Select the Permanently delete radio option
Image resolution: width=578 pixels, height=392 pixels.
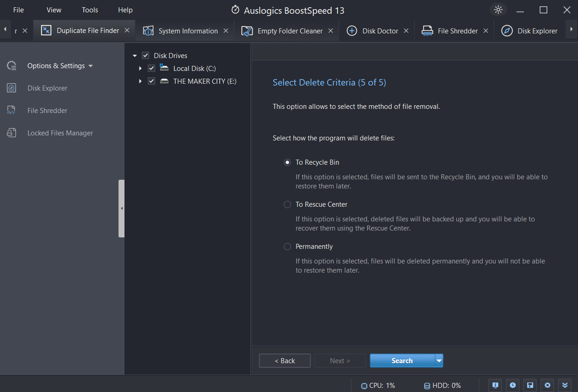click(287, 247)
